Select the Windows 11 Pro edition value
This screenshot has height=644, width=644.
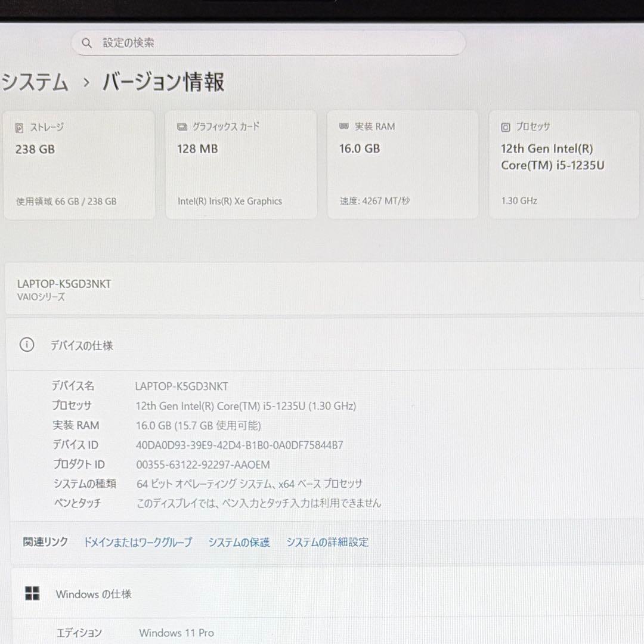pyautogui.click(x=176, y=633)
